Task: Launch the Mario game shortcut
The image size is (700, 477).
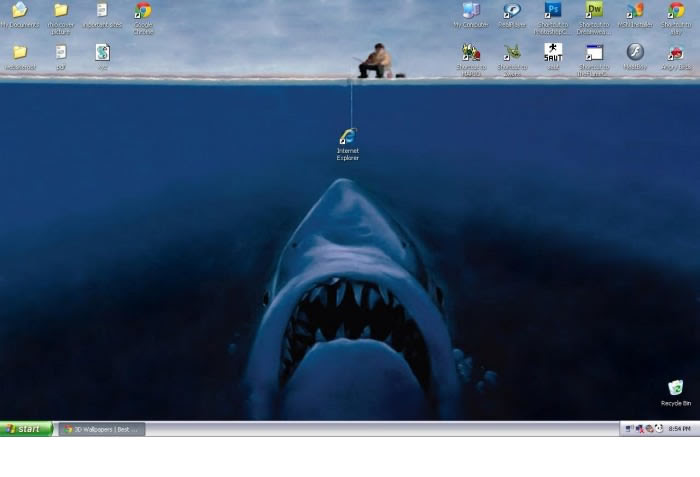Action: [471, 53]
